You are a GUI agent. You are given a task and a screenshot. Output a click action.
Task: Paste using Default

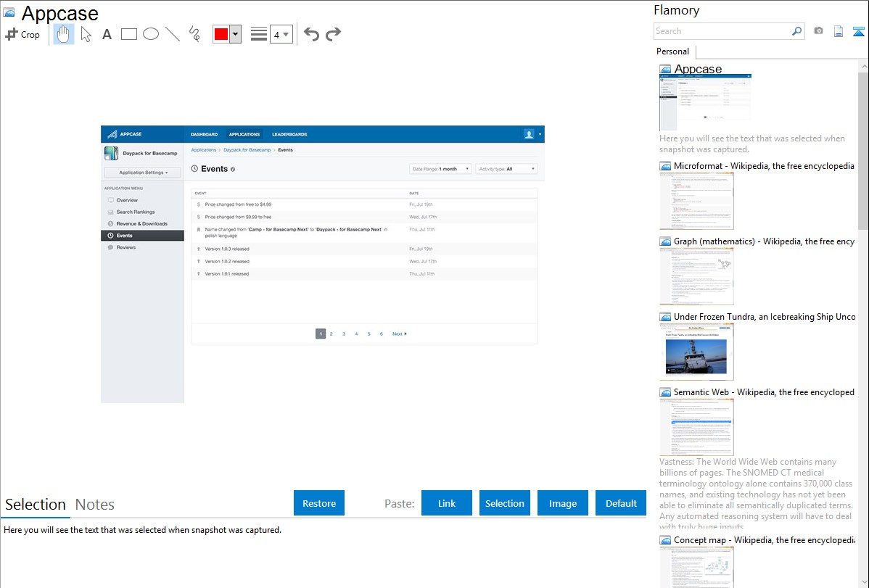tap(621, 503)
